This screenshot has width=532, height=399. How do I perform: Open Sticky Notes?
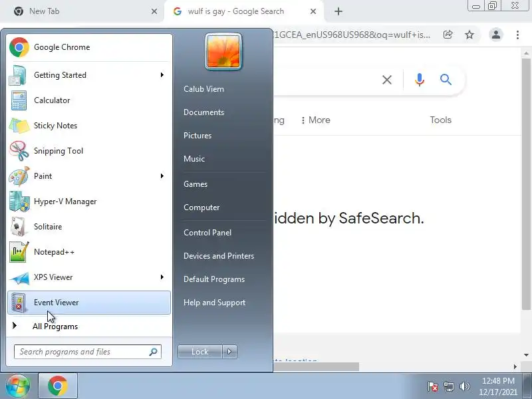pyautogui.click(x=89, y=126)
